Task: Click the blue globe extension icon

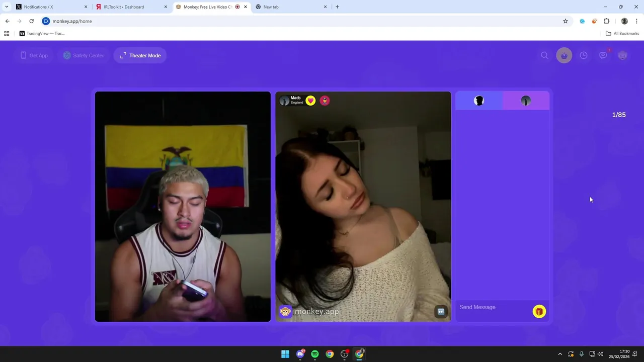Action: click(582, 21)
